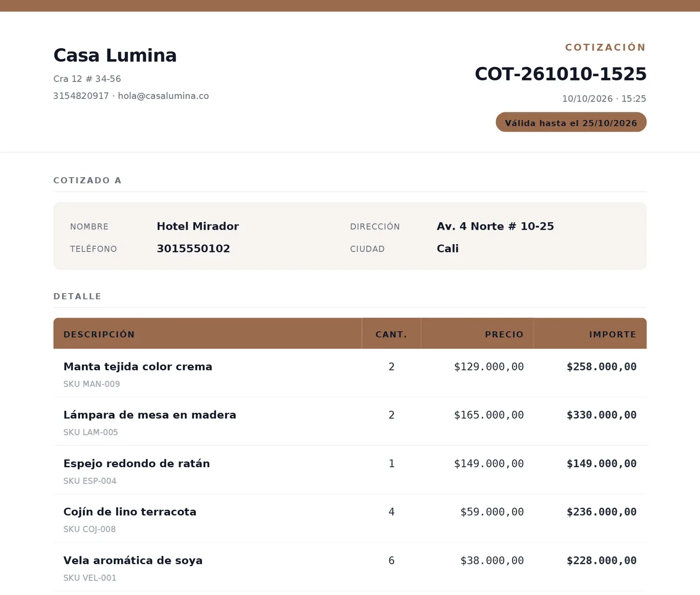Select item Lámpara de mesa en madera

click(150, 415)
